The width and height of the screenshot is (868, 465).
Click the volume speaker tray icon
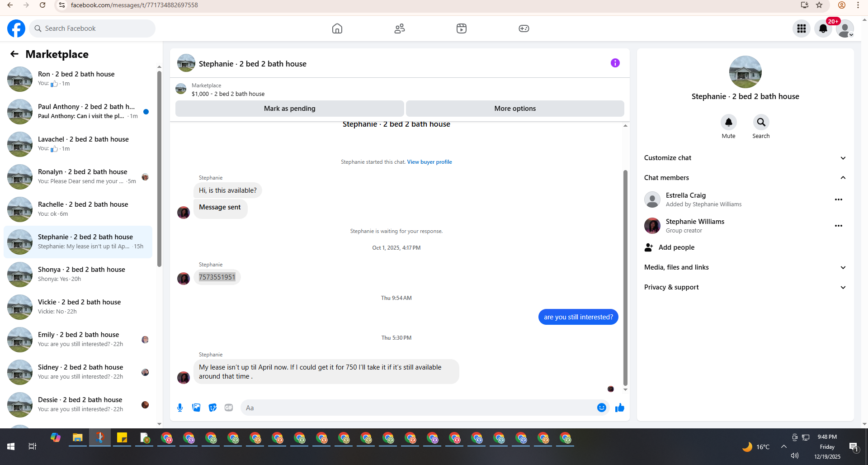point(795,456)
